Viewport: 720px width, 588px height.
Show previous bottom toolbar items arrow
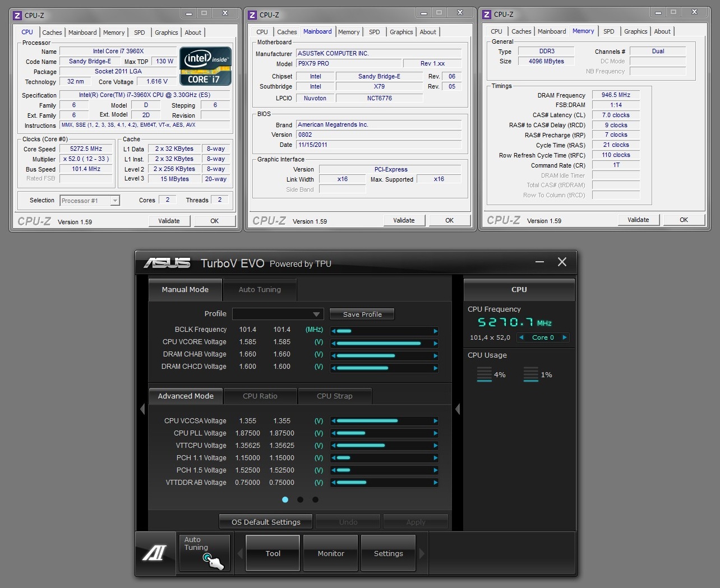tap(240, 553)
